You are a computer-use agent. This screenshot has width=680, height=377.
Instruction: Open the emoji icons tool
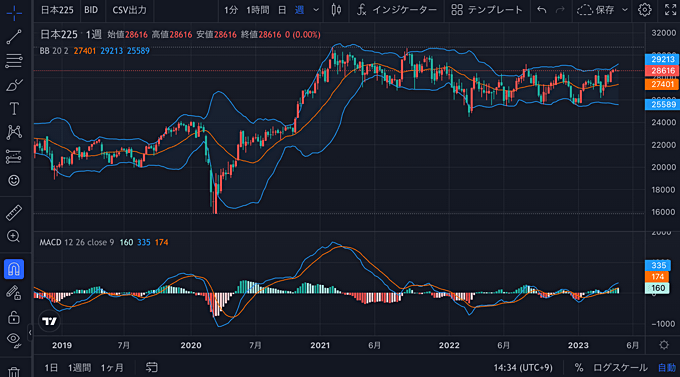click(14, 180)
